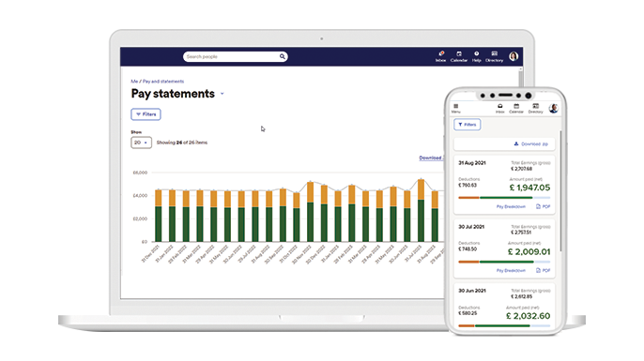Open Pay Breakdown for 30 Jul 2021
Screen dimensions: 644x361
point(511,271)
